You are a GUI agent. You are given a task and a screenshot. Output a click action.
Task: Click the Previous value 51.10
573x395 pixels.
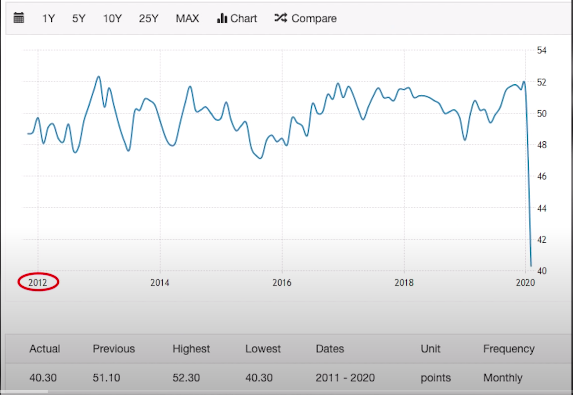pyautogui.click(x=106, y=377)
